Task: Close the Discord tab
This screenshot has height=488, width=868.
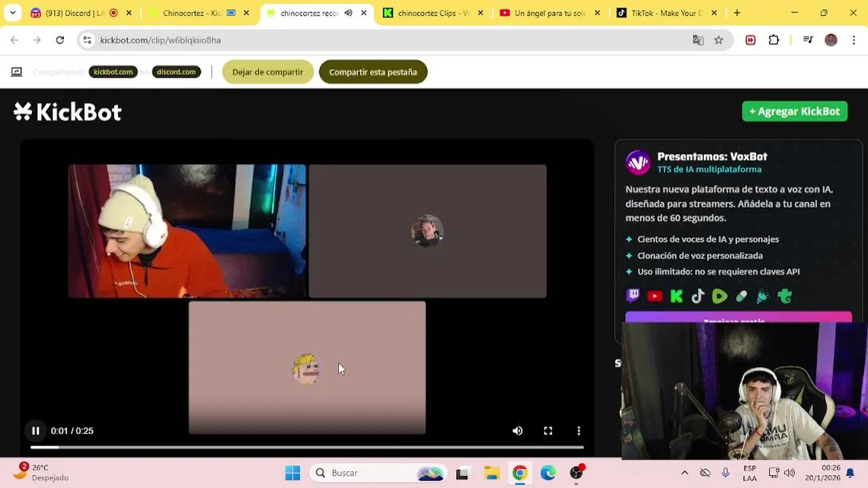Action: (129, 13)
